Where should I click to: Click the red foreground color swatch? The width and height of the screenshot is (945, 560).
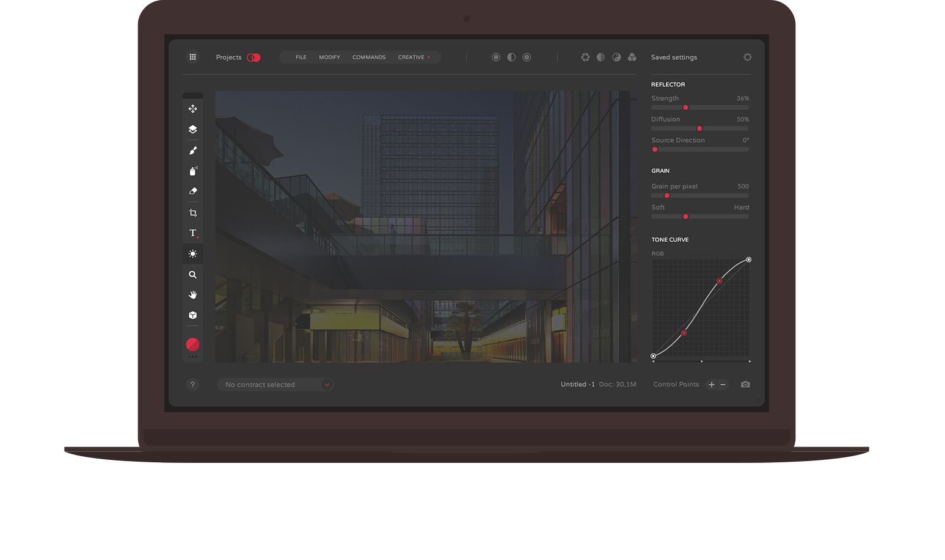pos(192,344)
